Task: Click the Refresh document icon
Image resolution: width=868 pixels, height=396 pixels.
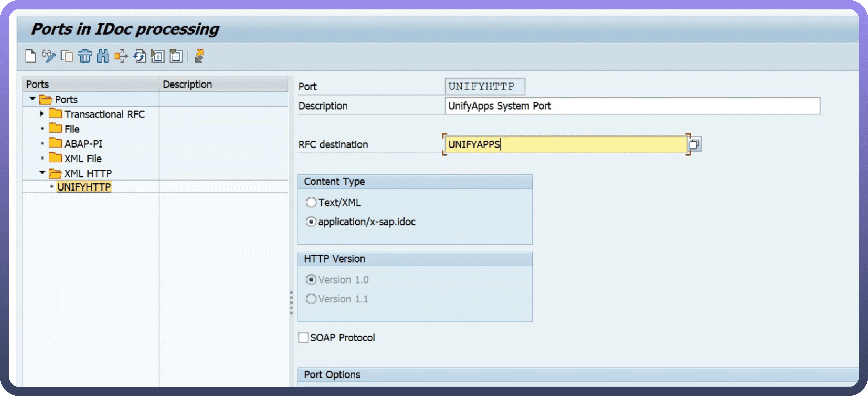Action: tap(139, 56)
